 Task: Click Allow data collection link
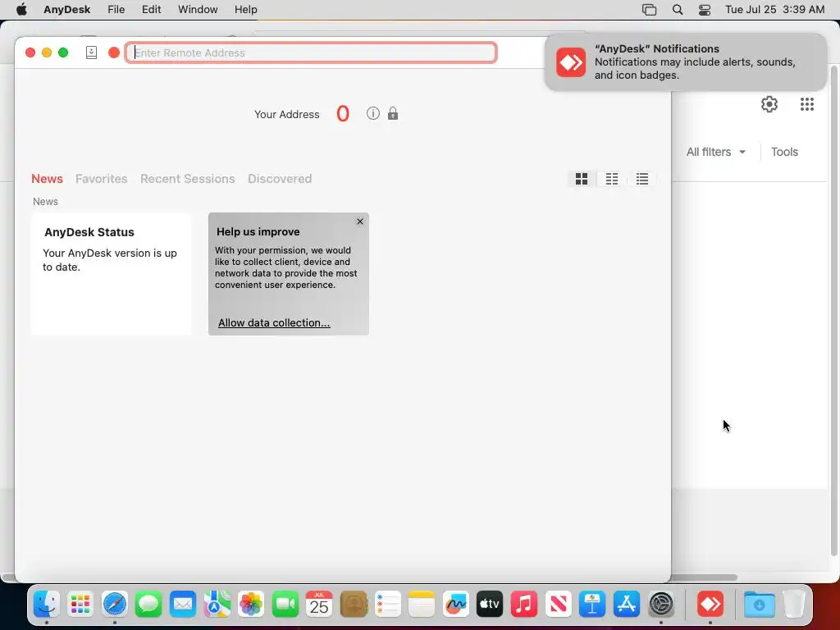tap(274, 323)
